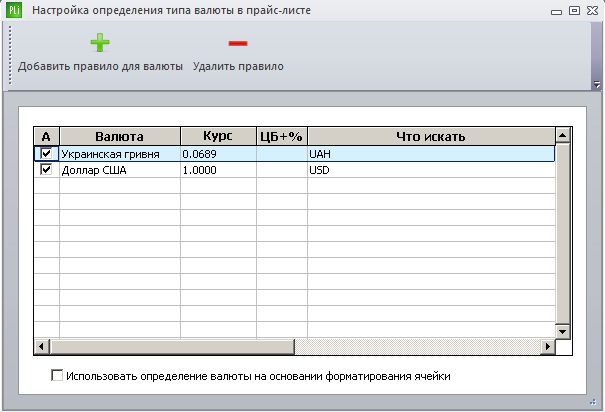Screen dimensions: 605x412
Task: Click the Валюта column header
Action: [120, 136]
